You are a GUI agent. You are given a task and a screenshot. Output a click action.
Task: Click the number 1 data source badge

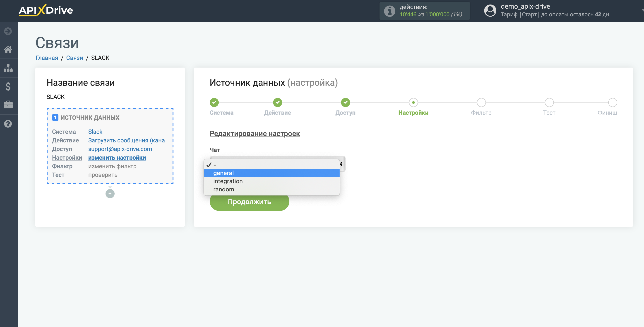(x=55, y=117)
